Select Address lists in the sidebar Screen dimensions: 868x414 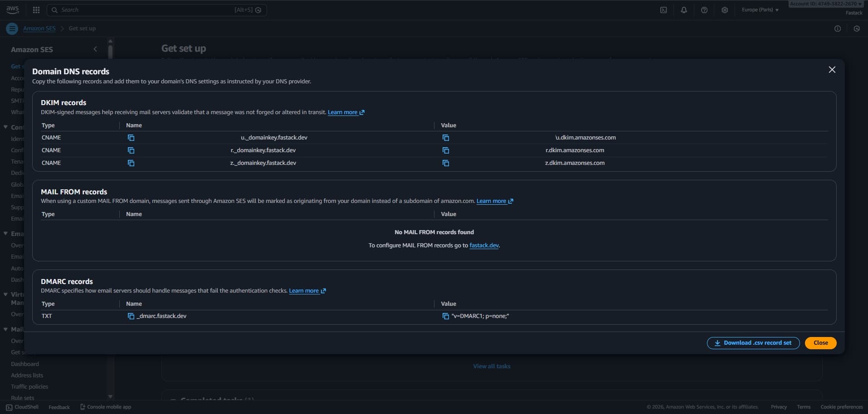click(27, 375)
